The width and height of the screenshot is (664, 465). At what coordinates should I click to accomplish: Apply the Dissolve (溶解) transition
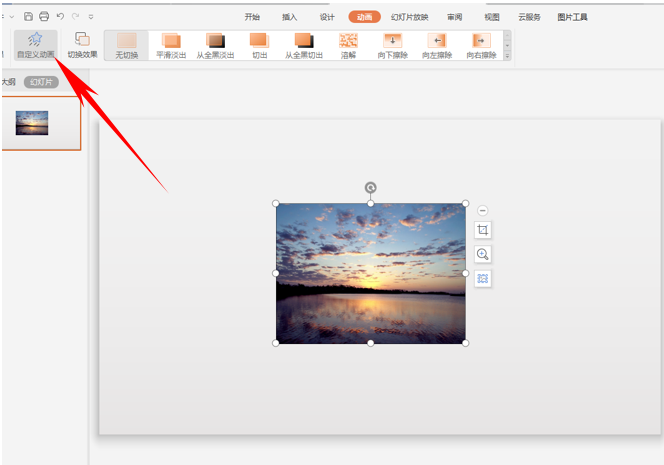[348, 46]
